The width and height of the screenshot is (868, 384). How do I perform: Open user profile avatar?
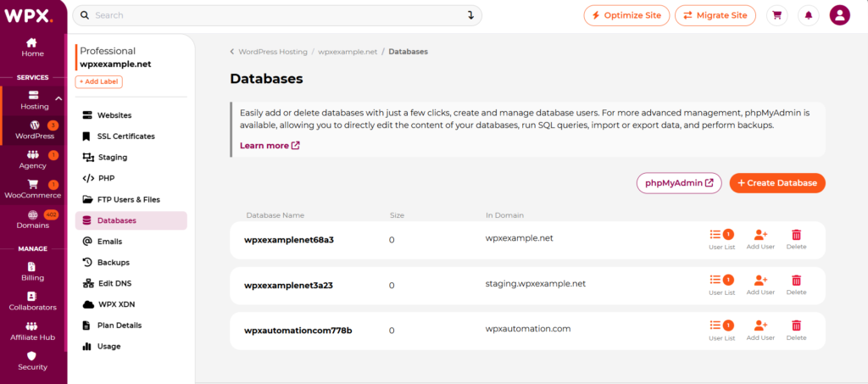pyautogui.click(x=840, y=15)
